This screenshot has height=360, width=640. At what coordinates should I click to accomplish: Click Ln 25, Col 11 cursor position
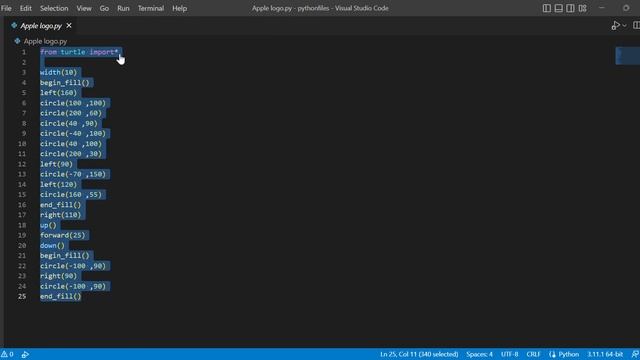click(x=419, y=354)
